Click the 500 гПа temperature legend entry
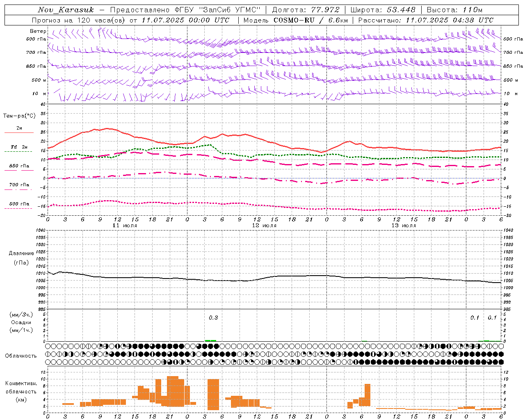Viewport: 525px width, 420px height. click(x=19, y=204)
